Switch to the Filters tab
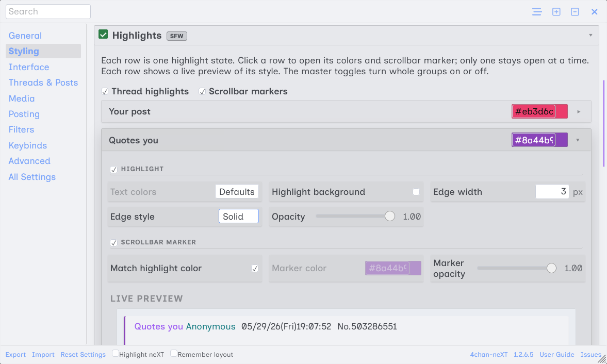This screenshot has height=364, width=607. [21, 129]
